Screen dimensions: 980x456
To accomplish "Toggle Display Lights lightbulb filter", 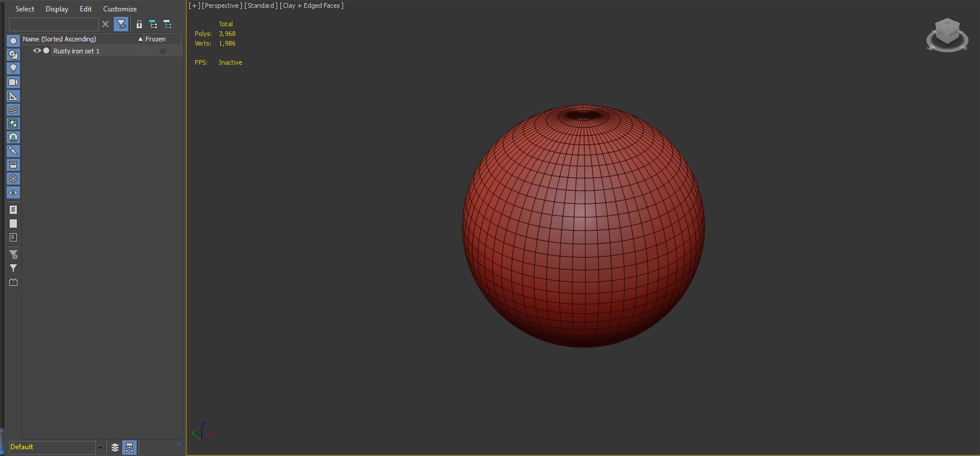I will [13, 68].
